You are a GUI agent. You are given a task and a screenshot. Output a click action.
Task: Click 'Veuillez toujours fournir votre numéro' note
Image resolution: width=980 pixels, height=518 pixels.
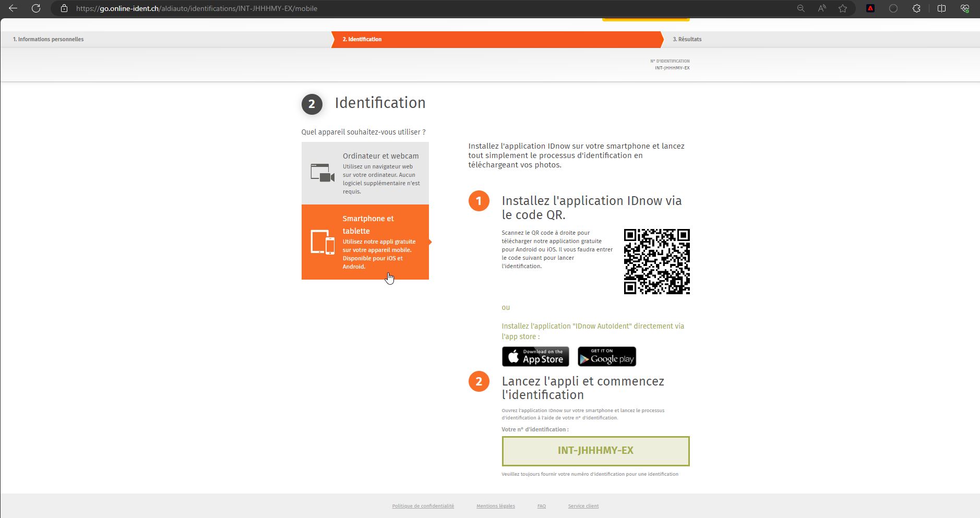590,474
